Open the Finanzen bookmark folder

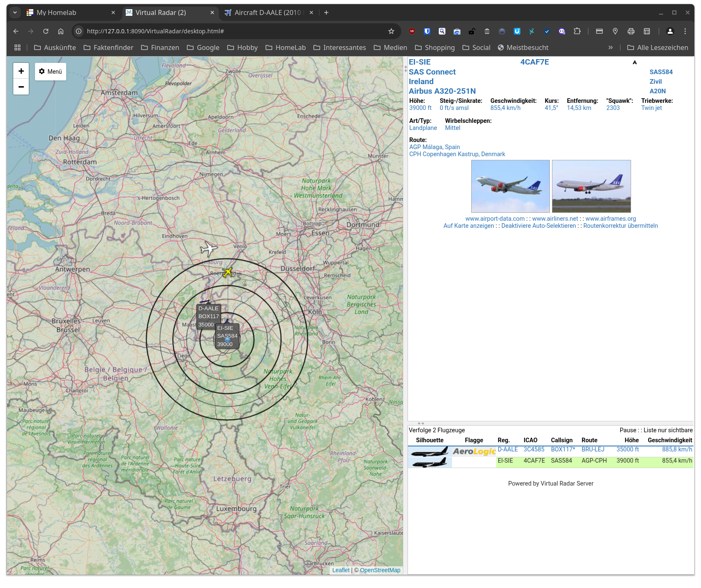160,47
